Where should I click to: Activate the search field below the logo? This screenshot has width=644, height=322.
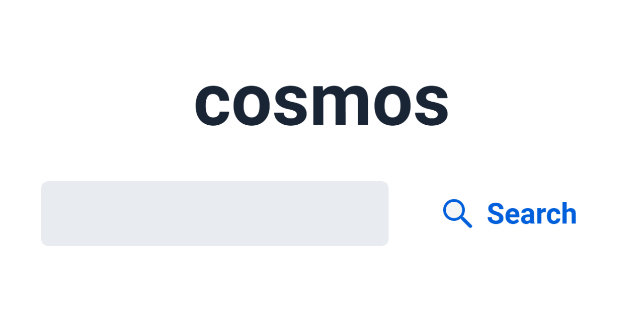coord(215,213)
